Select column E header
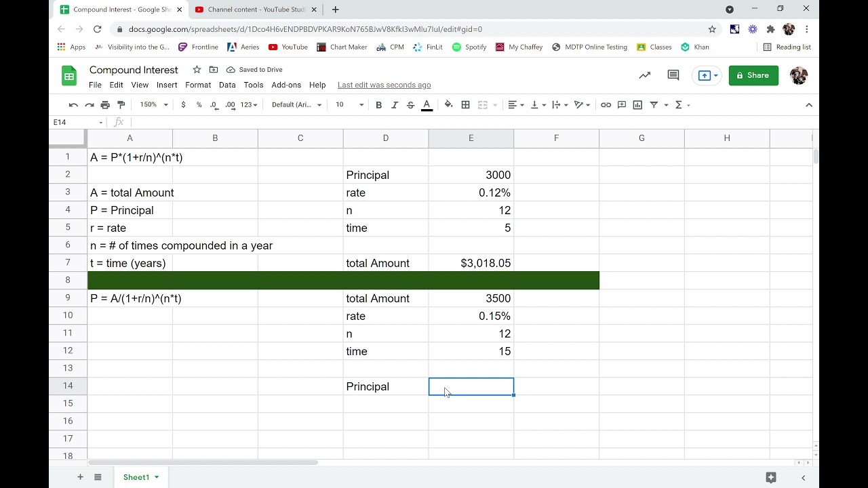Image resolution: width=868 pixels, height=488 pixels. coord(471,138)
